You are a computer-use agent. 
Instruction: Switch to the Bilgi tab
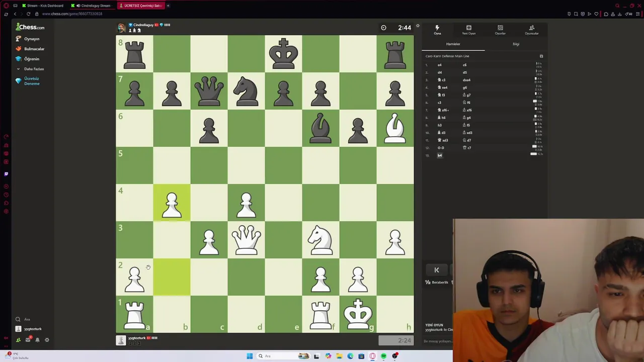(516, 44)
